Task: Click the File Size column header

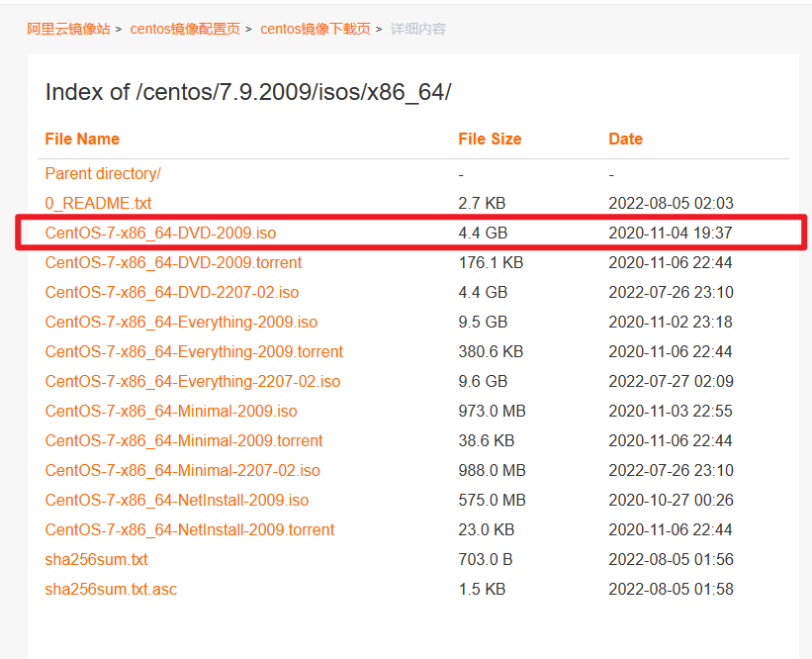Action: [x=490, y=139]
